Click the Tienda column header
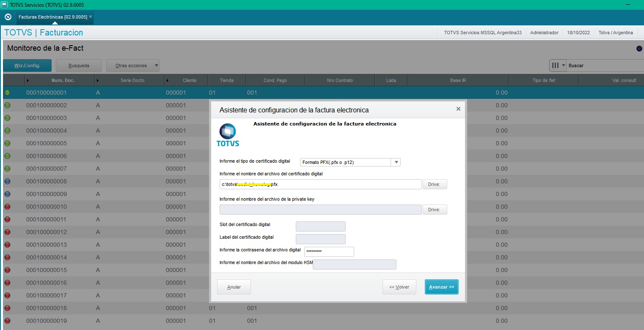Image resolution: width=644 pixels, height=330 pixels. (x=227, y=80)
